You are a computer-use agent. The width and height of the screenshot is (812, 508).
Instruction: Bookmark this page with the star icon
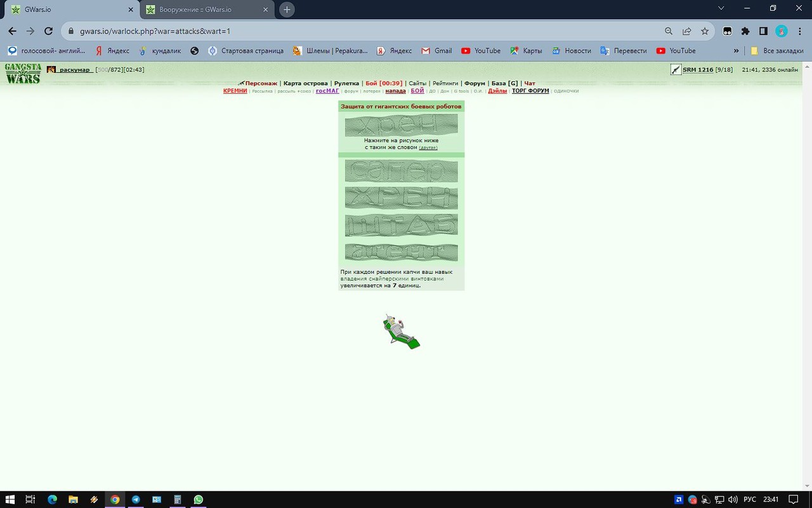pos(705,31)
